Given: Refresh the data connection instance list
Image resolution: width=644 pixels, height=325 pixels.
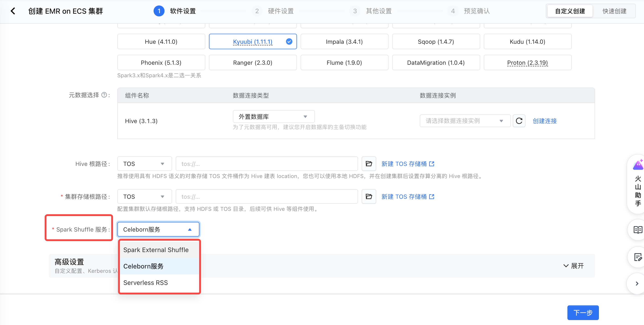Looking at the screenshot, I should [x=519, y=121].
